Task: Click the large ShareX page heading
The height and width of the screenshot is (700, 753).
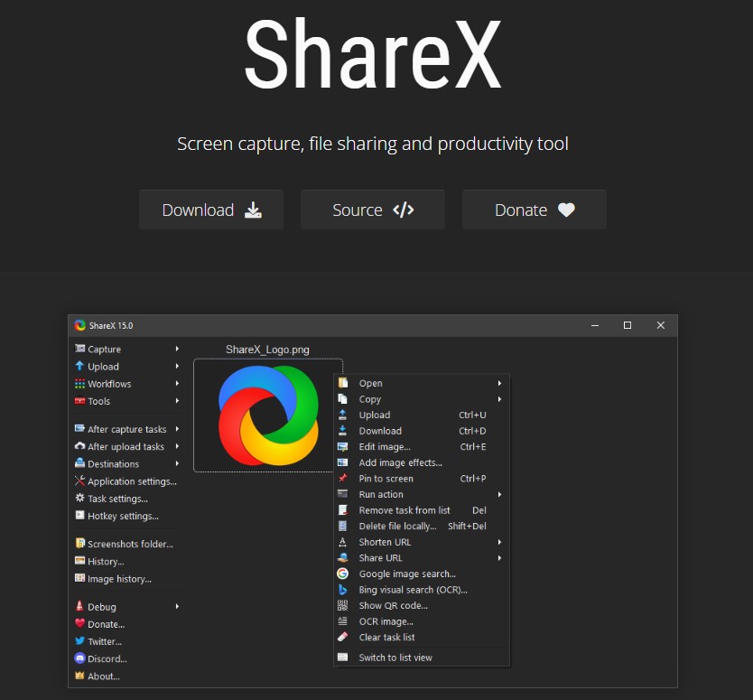Action: (x=373, y=53)
